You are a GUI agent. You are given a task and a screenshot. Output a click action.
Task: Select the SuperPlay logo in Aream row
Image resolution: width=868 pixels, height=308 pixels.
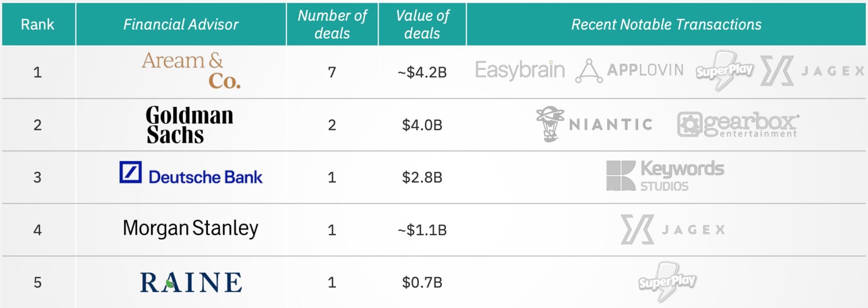click(724, 70)
